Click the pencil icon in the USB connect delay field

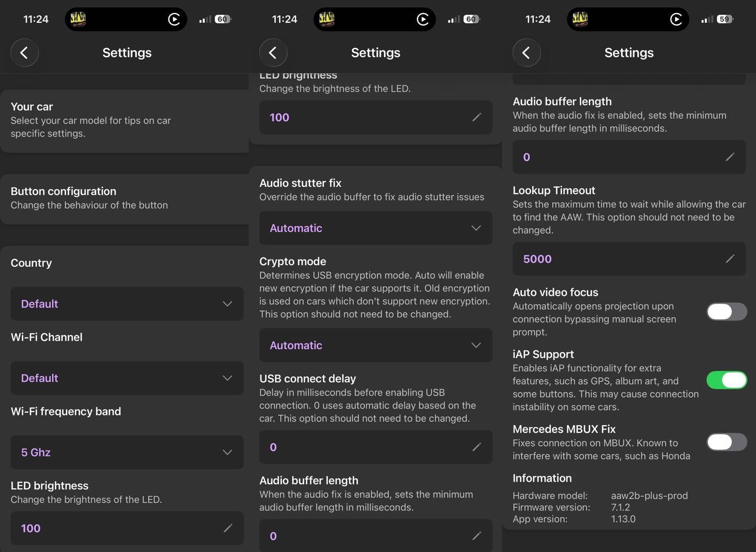click(x=477, y=447)
